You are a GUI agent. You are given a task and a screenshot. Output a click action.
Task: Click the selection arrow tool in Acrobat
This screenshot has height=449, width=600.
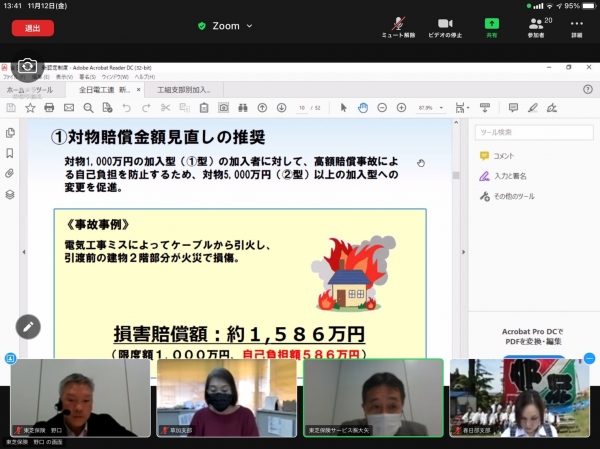click(344, 107)
